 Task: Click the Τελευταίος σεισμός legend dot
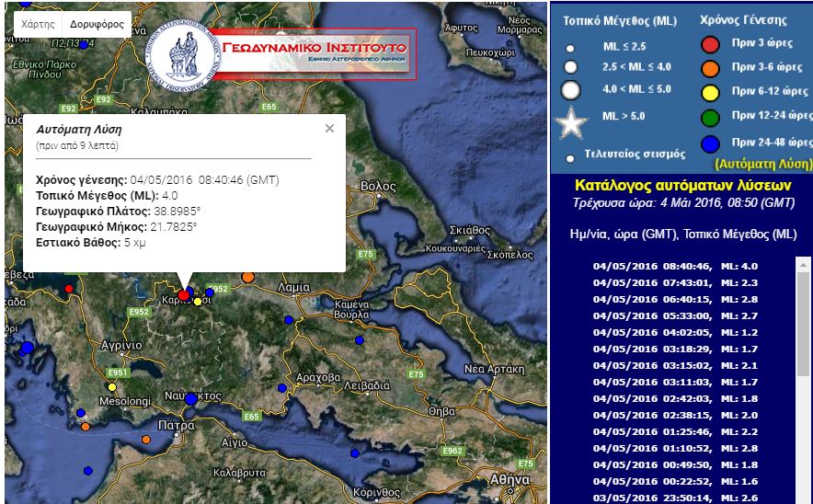(570, 159)
